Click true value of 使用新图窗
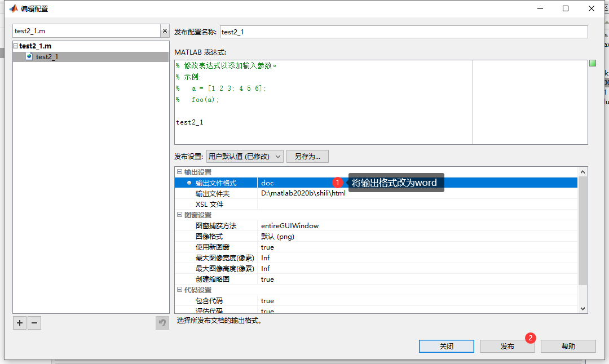 pyautogui.click(x=267, y=247)
